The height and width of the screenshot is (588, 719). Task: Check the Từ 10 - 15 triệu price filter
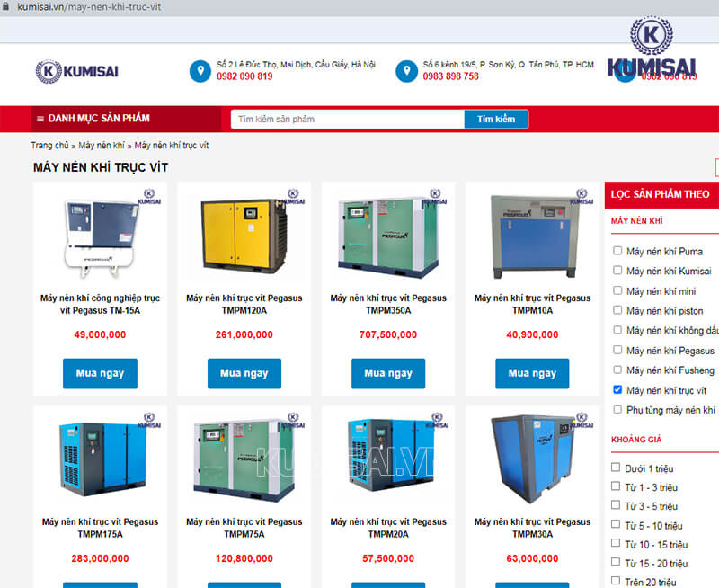pyautogui.click(x=616, y=542)
